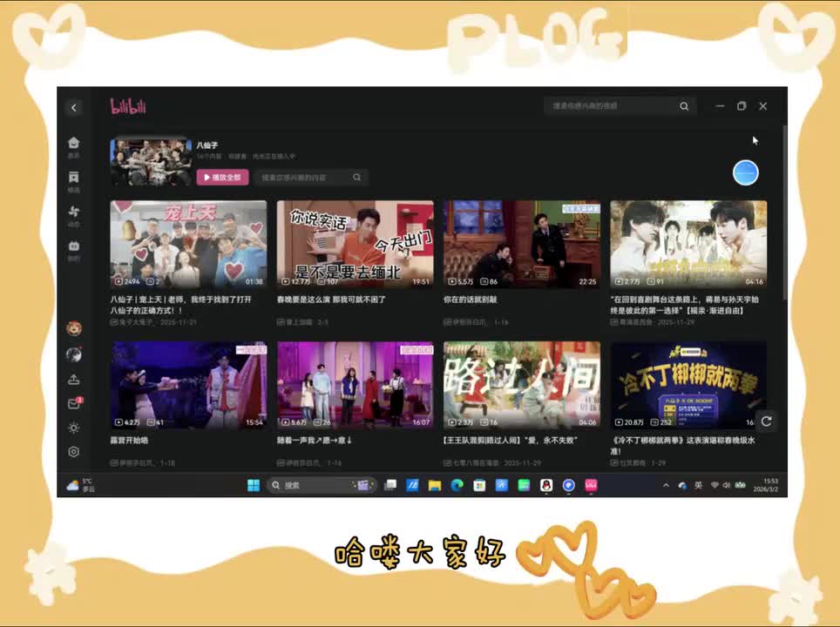The height and width of the screenshot is (627, 840).
Task: Focus the top bilibili search field
Action: (x=620, y=106)
